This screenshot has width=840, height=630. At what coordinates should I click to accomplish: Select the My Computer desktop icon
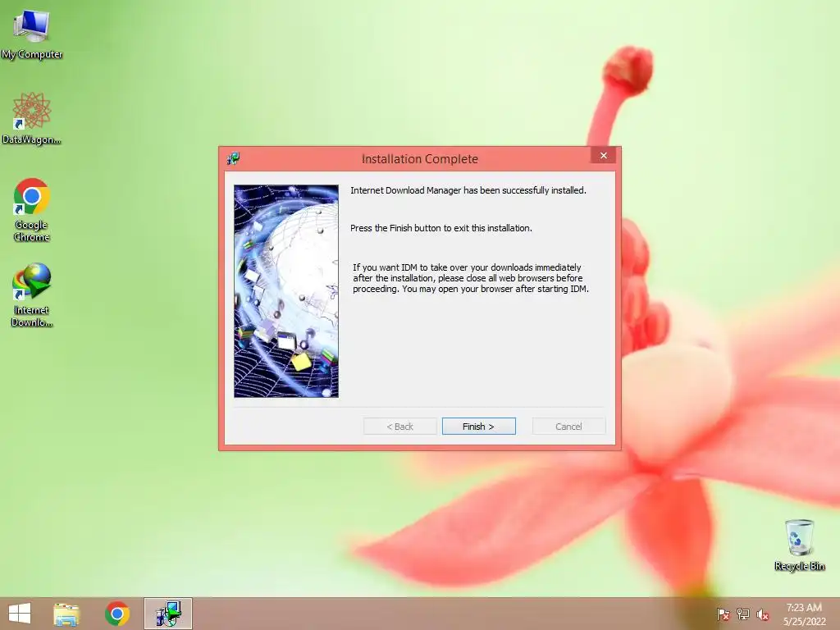point(32,34)
